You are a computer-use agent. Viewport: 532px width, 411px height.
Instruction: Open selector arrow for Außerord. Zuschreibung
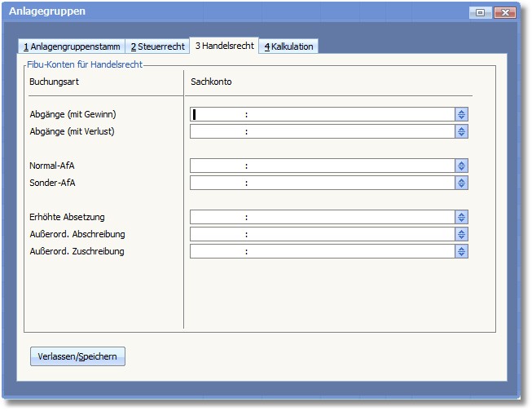click(462, 251)
